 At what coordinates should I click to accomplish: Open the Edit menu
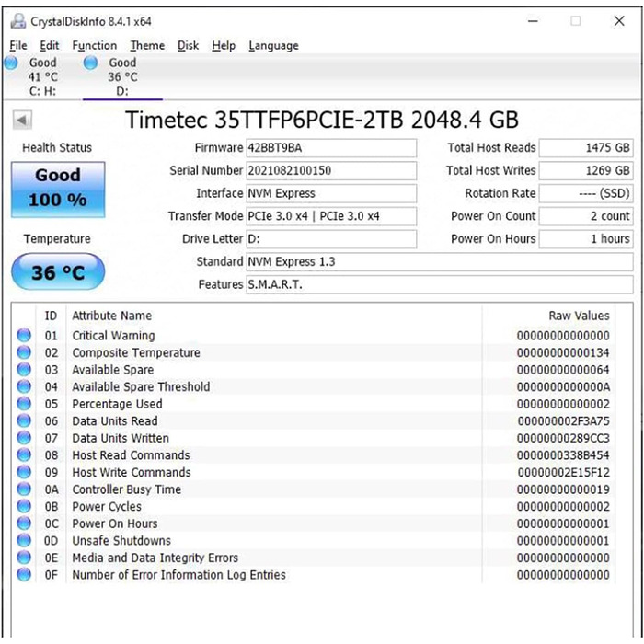(50, 46)
